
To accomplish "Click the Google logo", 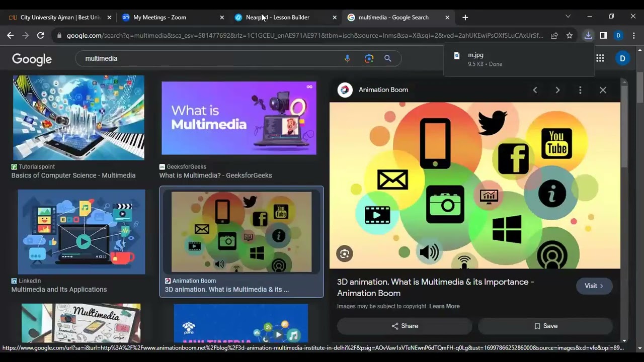I will click(x=32, y=59).
